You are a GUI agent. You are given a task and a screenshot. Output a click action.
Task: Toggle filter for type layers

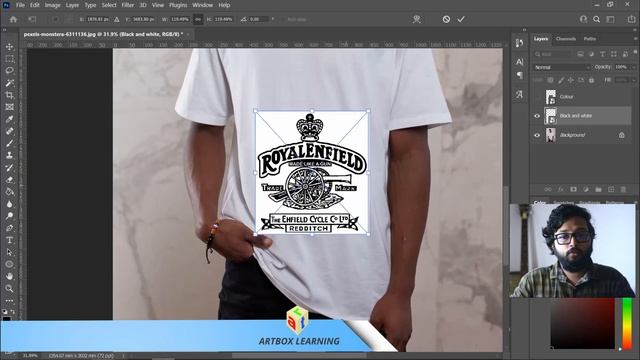click(x=602, y=54)
